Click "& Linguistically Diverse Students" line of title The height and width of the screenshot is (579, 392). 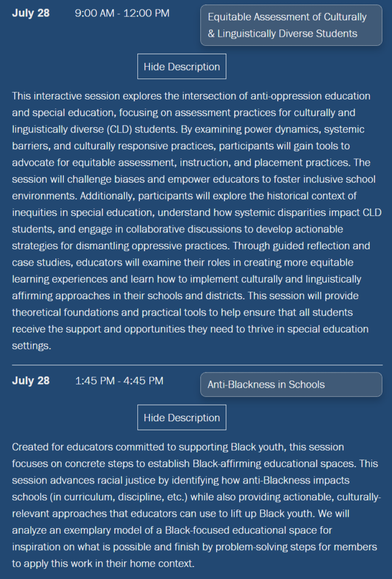tap(282, 33)
